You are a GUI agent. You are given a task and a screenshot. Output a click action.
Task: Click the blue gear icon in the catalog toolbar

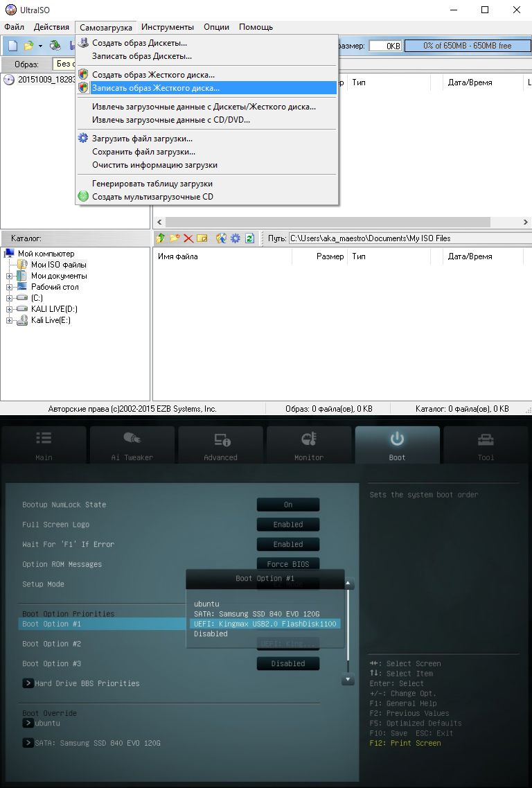point(235,238)
